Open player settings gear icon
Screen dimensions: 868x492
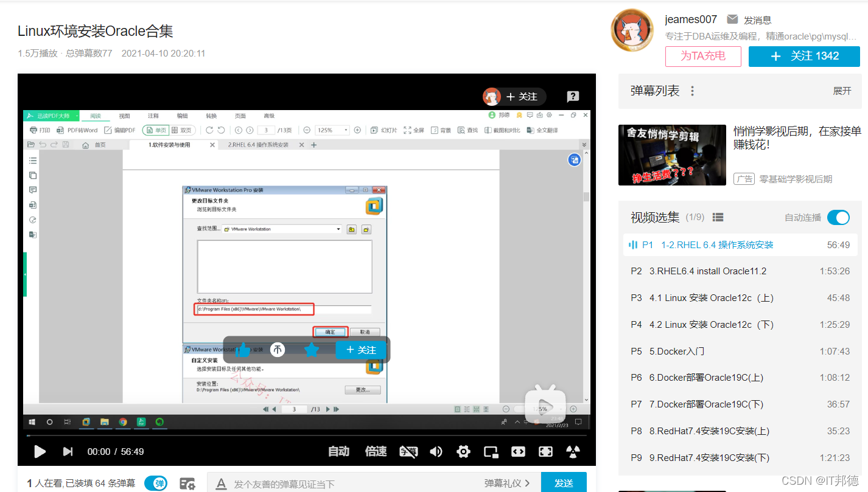pos(463,451)
